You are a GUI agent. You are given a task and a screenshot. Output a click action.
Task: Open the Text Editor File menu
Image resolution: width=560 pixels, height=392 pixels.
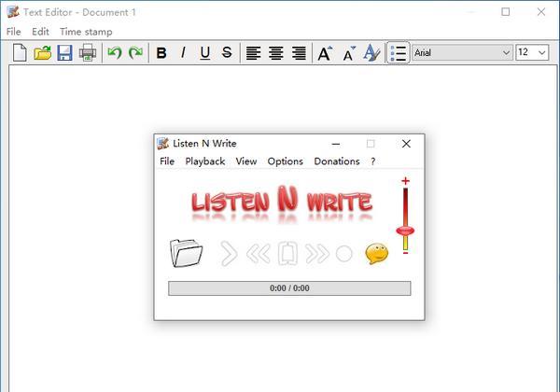pyautogui.click(x=14, y=32)
